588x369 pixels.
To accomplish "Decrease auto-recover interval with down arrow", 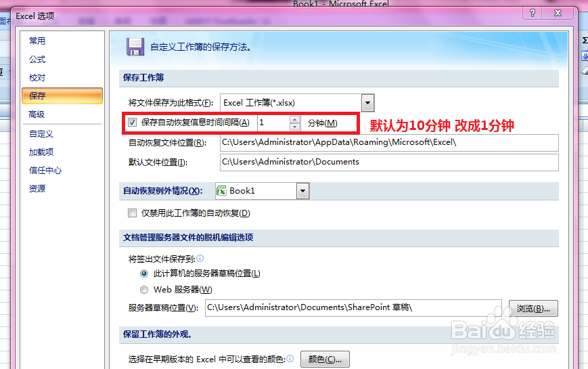I will coord(295,127).
